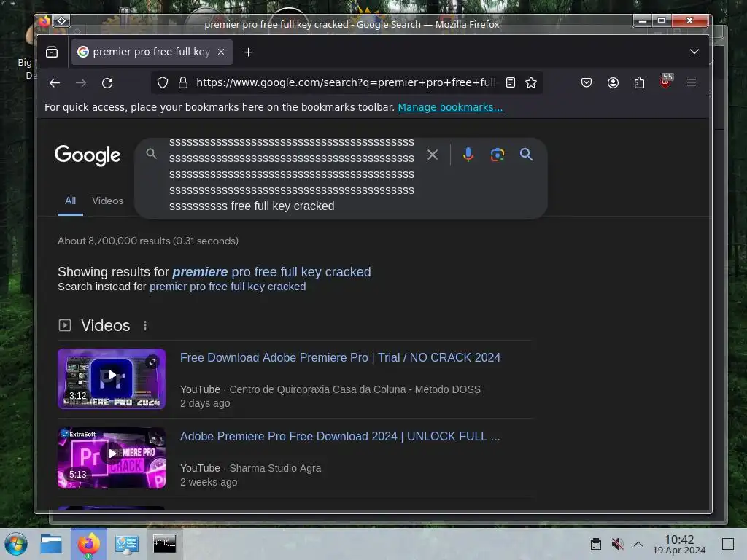Open corrected premiere pro free full key link
The width and height of the screenshot is (747, 560).
[271, 272]
